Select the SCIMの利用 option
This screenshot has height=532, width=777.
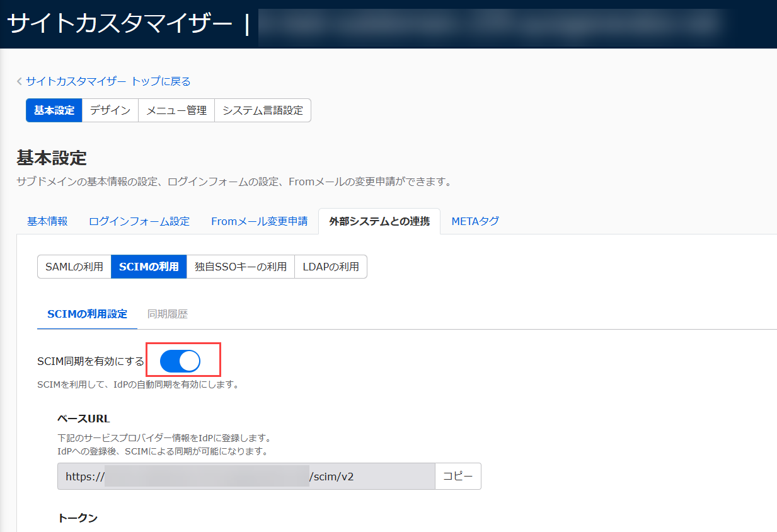149,266
